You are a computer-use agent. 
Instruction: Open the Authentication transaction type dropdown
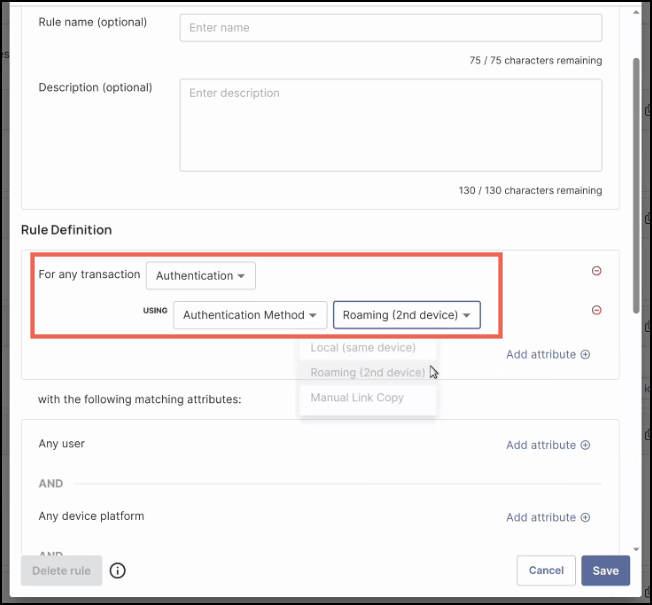click(200, 276)
